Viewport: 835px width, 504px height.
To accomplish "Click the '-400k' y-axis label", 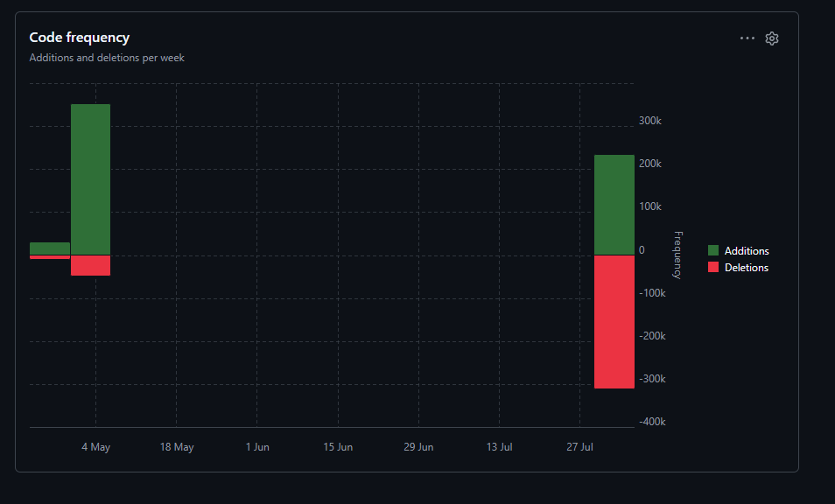I will pos(652,422).
